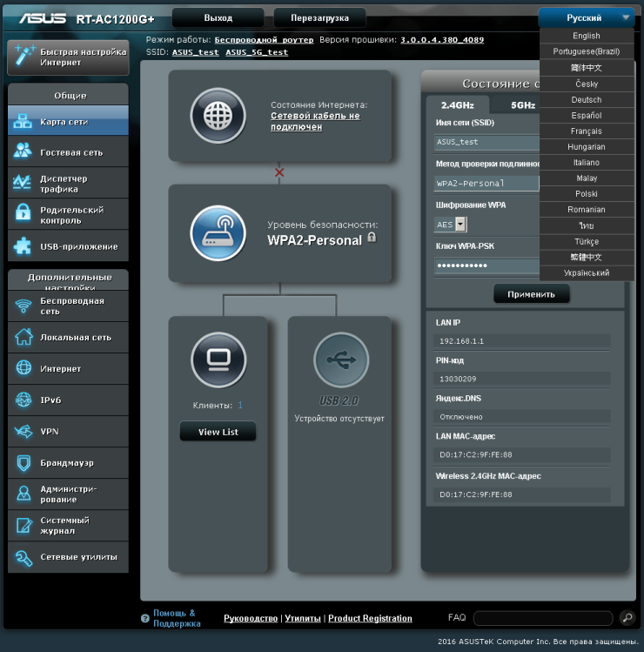Open the Product Registration link

point(370,618)
